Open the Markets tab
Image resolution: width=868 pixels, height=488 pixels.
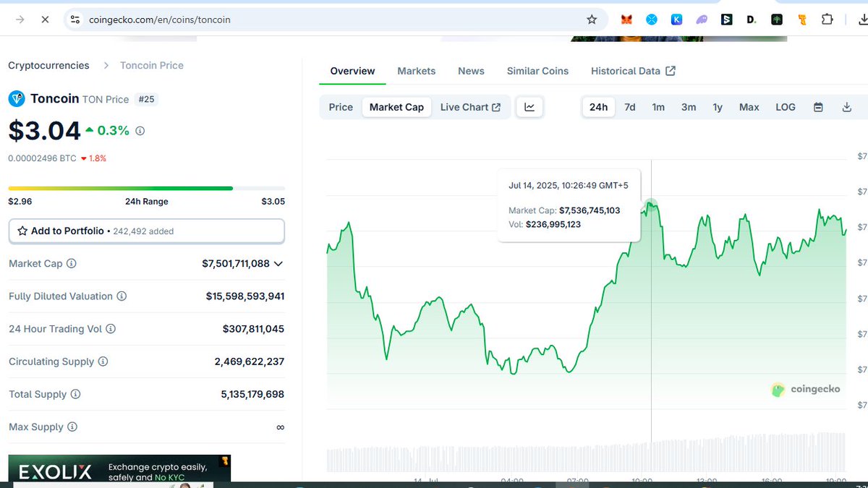pos(417,71)
